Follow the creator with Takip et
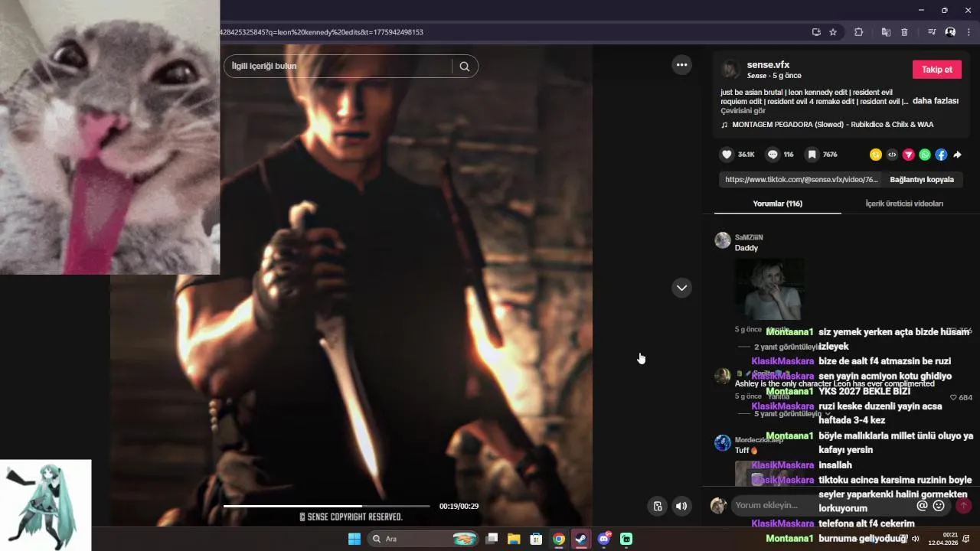980x551 pixels. [936, 70]
